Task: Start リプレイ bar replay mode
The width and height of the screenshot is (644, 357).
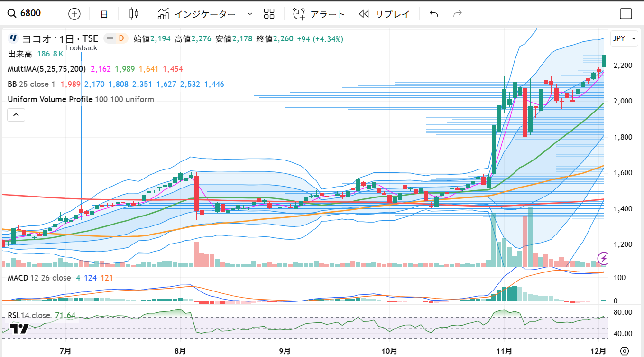Action: 384,14
